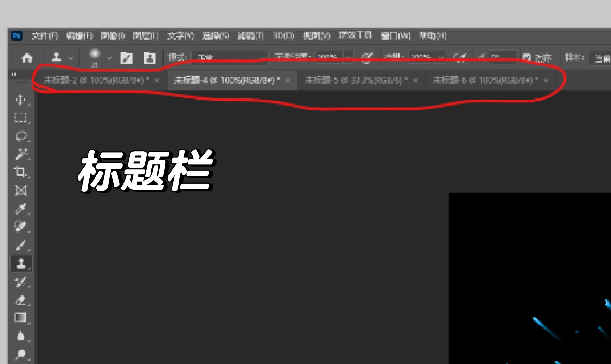611x364 pixels.
Task: Enable the 对齐 aligned checkbox
Action: pos(527,58)
